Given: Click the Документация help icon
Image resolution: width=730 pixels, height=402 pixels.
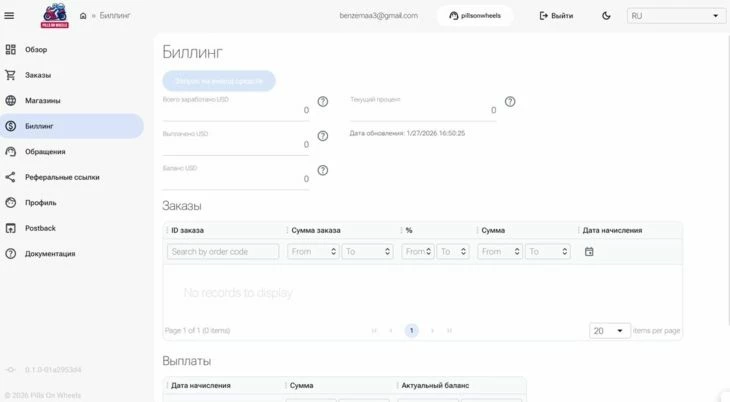Looking at the screenshot, I should pos(10,254).
